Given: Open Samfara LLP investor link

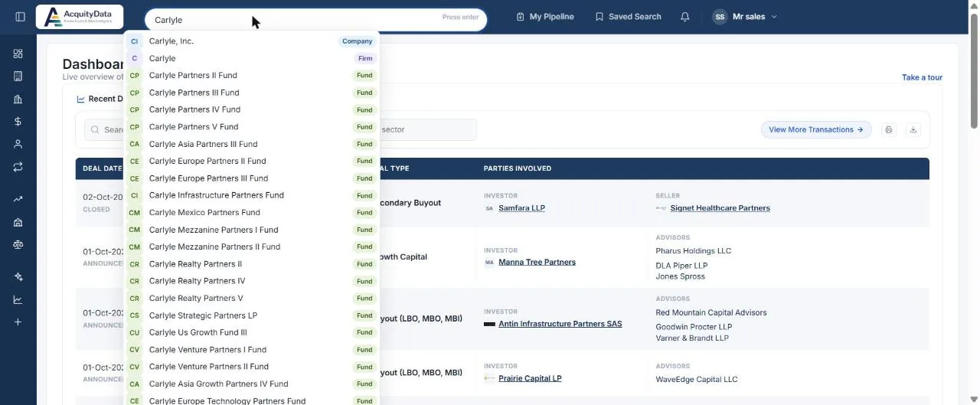Looking at the screenshot, I should click(x=521, y=208).
